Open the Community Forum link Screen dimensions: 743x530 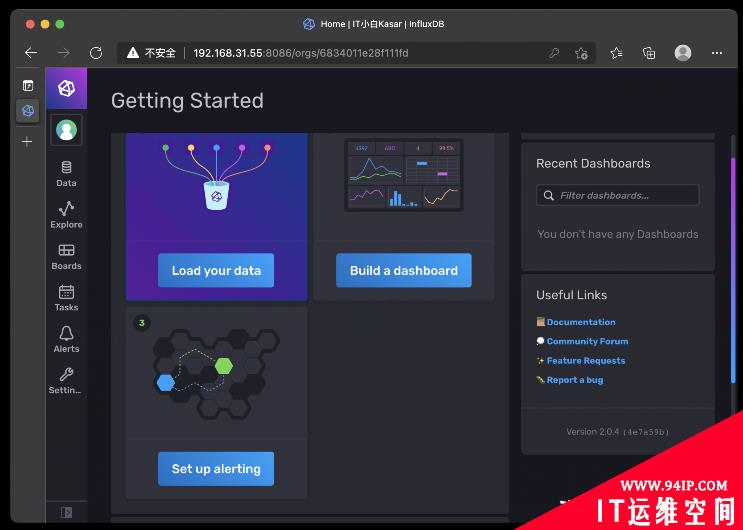click(587, 341)
